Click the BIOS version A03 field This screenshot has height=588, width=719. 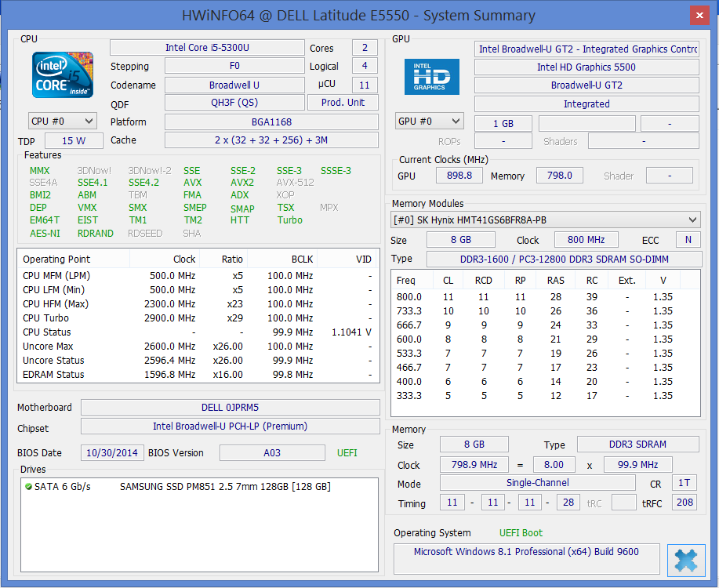[x=272, y=452]
